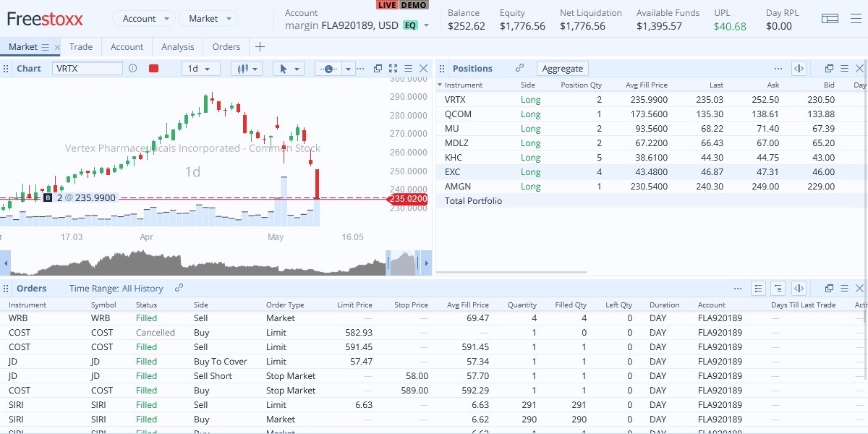The height and width of the screenshot is (434, 868).
Task: Expand the Account dropdown in header
Action: pos(143,19)
